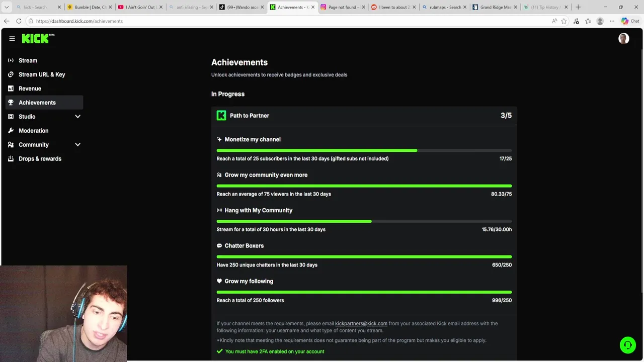Open Moderation section

tap(44, 131)
